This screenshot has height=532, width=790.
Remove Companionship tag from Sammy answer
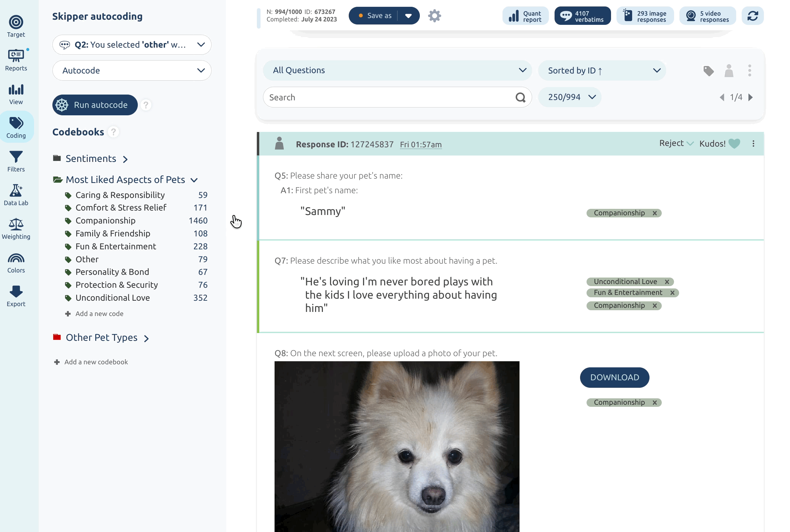[x=655, y=213]
